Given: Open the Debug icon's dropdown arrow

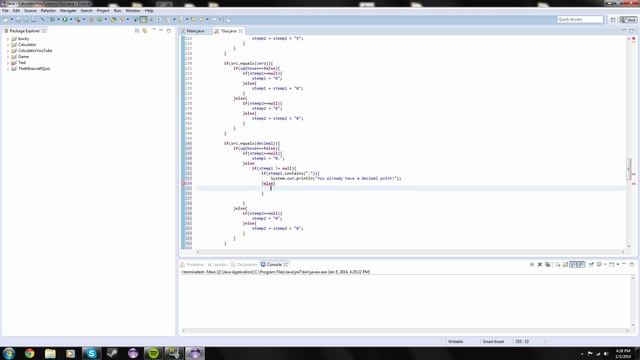Looking at the screenshot, I should [58, 20].
